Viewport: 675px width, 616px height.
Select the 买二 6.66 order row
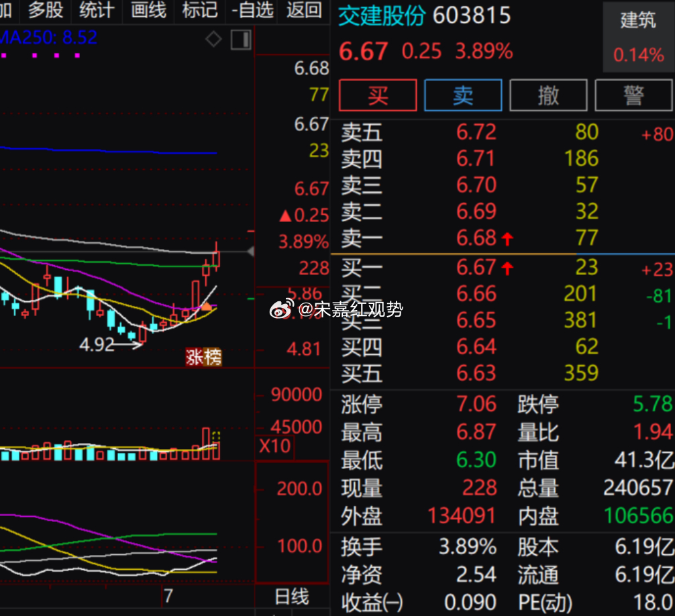(x=503, y=294)
